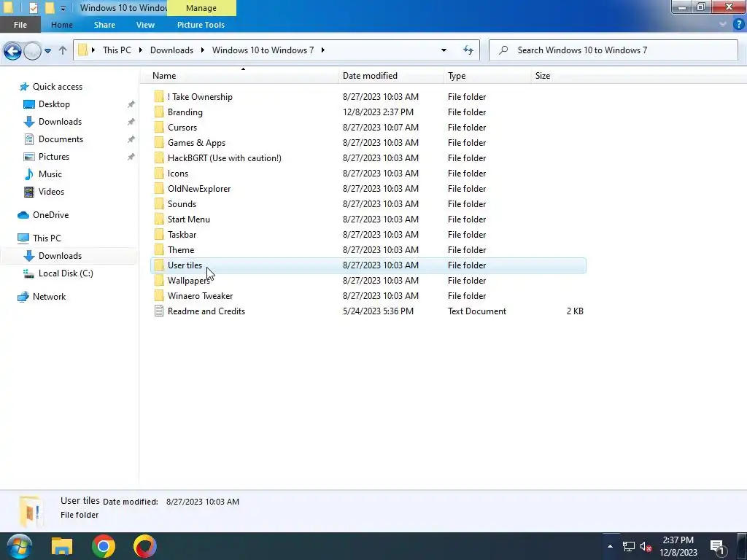Click the Back navigation arrow
Image resolution: width=747 pixels, height=560 pixels.
[13, 50]
